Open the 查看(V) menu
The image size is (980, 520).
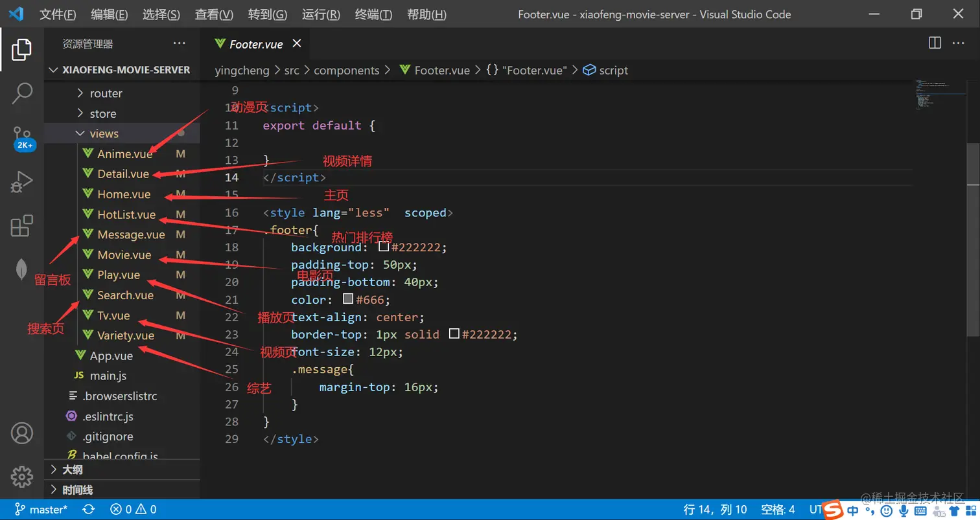click(214, 14)
